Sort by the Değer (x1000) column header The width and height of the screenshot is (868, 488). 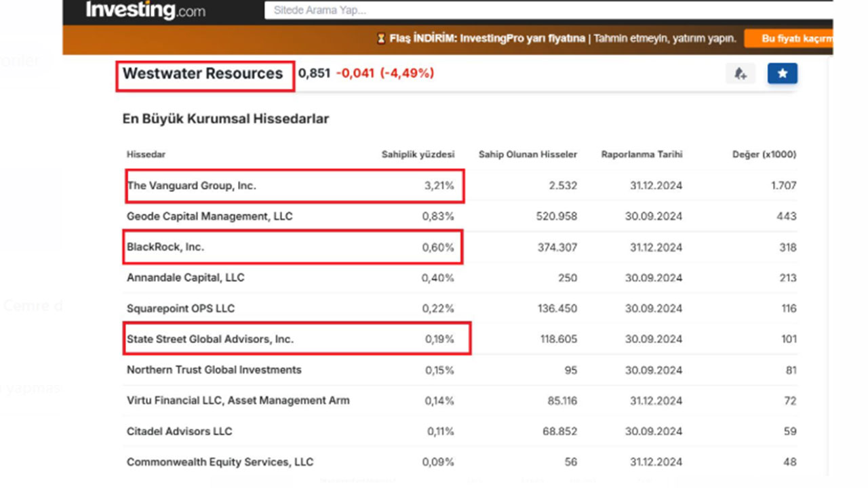(764, 155)
